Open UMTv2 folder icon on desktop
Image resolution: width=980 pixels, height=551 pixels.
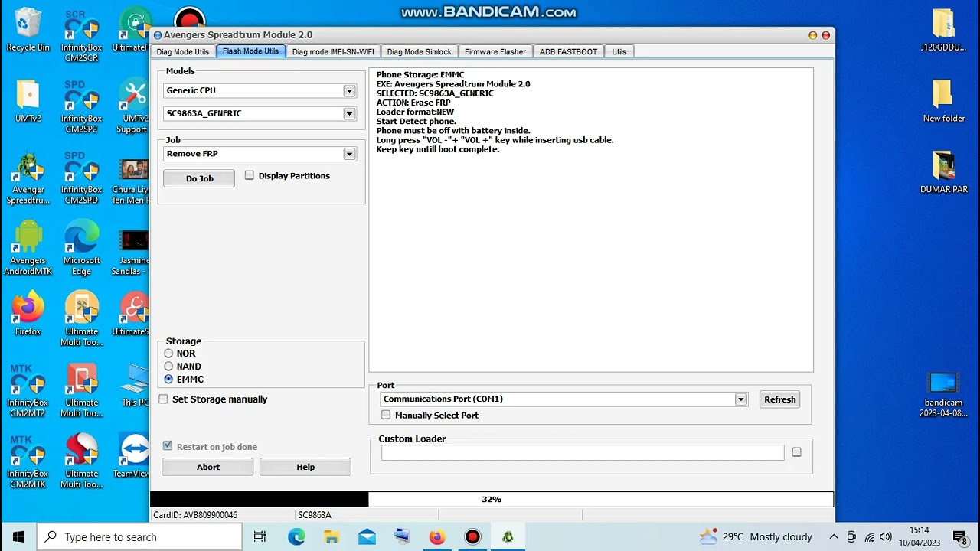(x=28, y=101)
